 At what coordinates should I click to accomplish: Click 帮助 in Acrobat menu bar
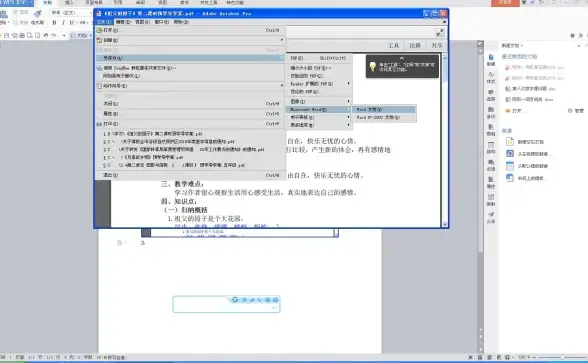pyautogui.click(x=181, y=22)
